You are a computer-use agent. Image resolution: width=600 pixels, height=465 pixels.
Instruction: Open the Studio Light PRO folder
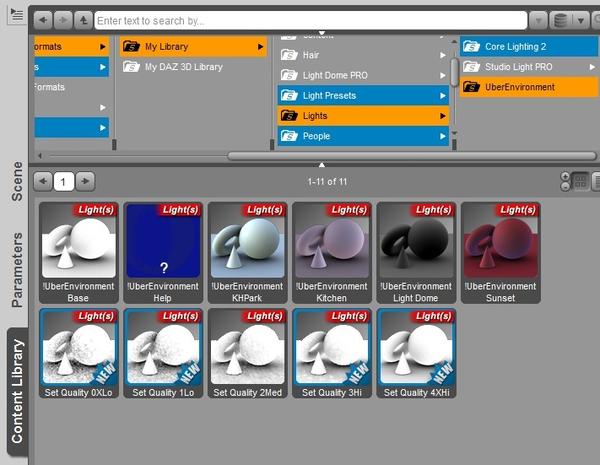pyautogui.click(x=529, y=67)
